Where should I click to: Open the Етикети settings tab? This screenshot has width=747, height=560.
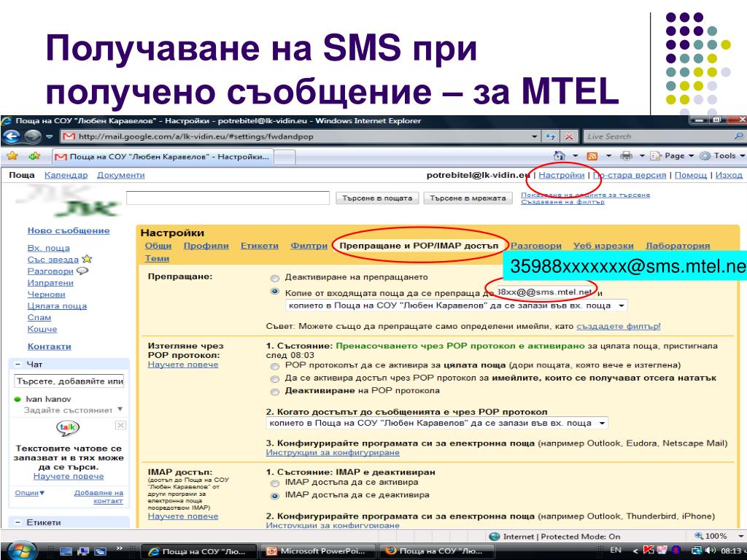pyautogui.click(x=259, y=246)
